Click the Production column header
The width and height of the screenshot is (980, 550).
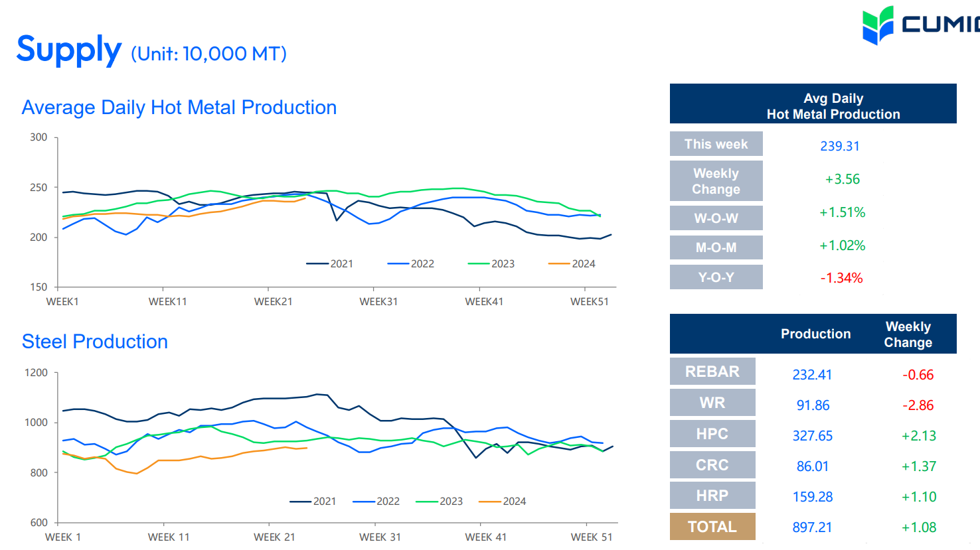tap(815, 334)
